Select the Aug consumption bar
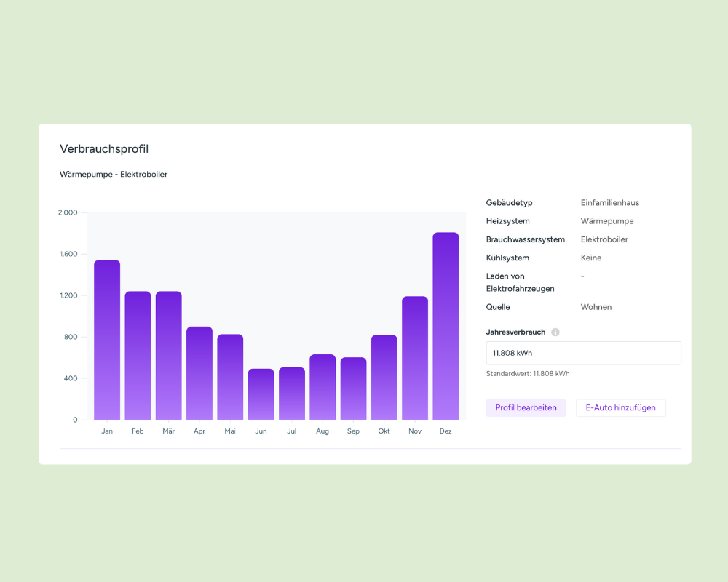Screen dimensions: 728x582 pos(323,387)
